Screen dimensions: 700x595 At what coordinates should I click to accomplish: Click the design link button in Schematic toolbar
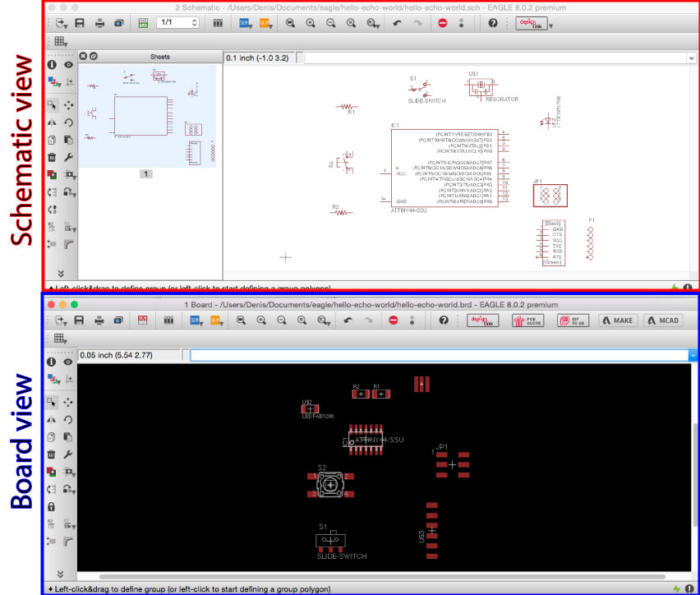(532, 23)
